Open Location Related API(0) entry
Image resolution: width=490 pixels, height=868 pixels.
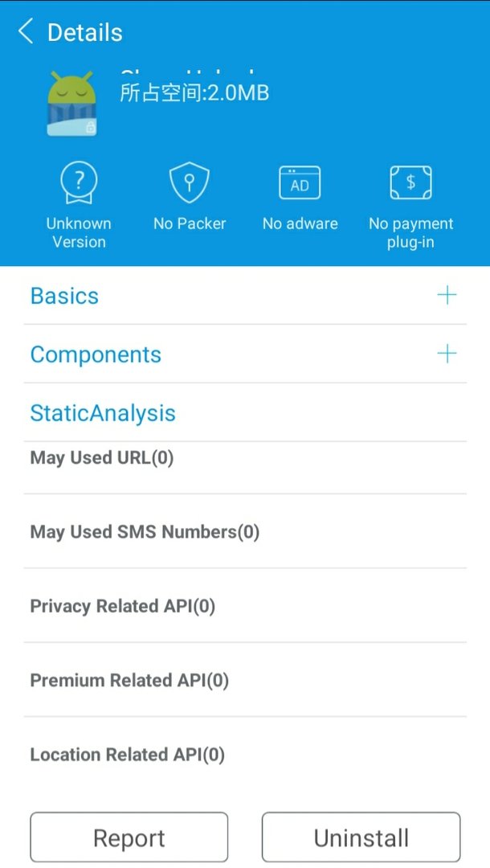[245, 755]
